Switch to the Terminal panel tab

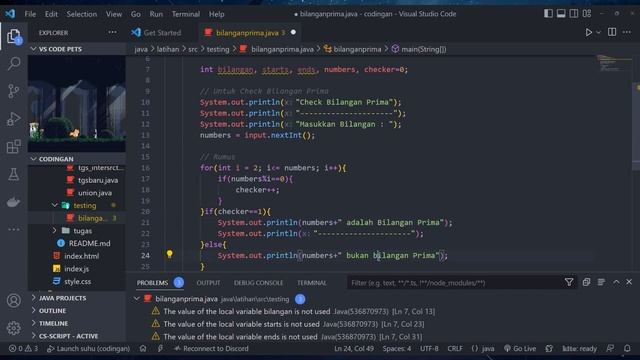(312, 282)
